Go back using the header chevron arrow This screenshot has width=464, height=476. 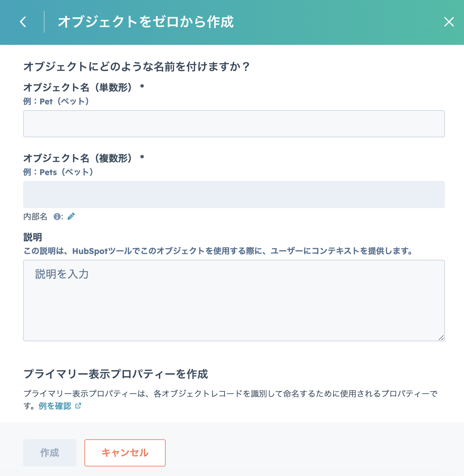(23, 22)
